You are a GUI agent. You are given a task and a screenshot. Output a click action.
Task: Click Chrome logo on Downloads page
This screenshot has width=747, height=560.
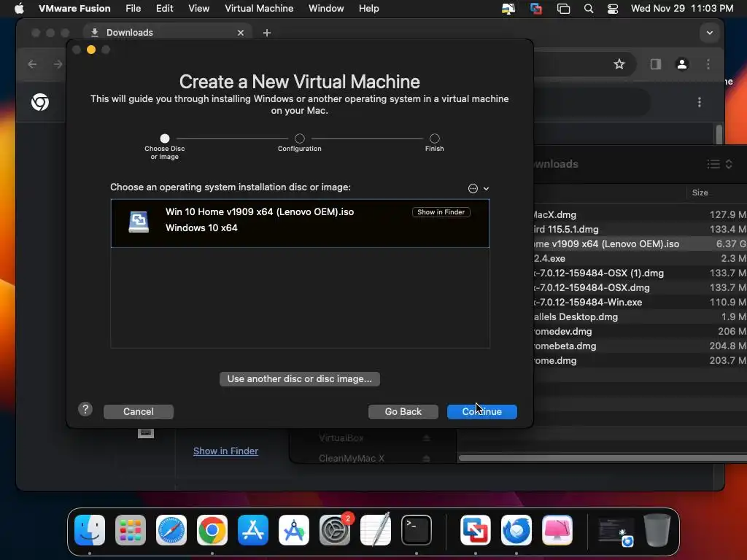click(40, 102)
